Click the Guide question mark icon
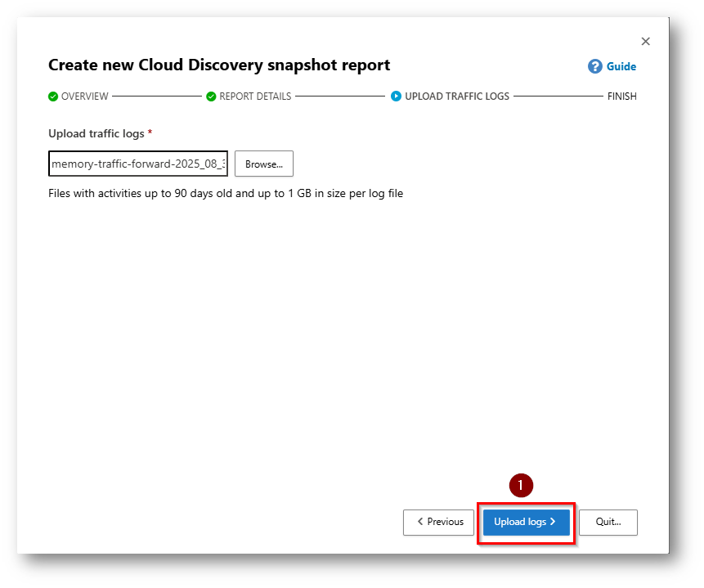This screenshot has width=704, height=588. (595, 66)
